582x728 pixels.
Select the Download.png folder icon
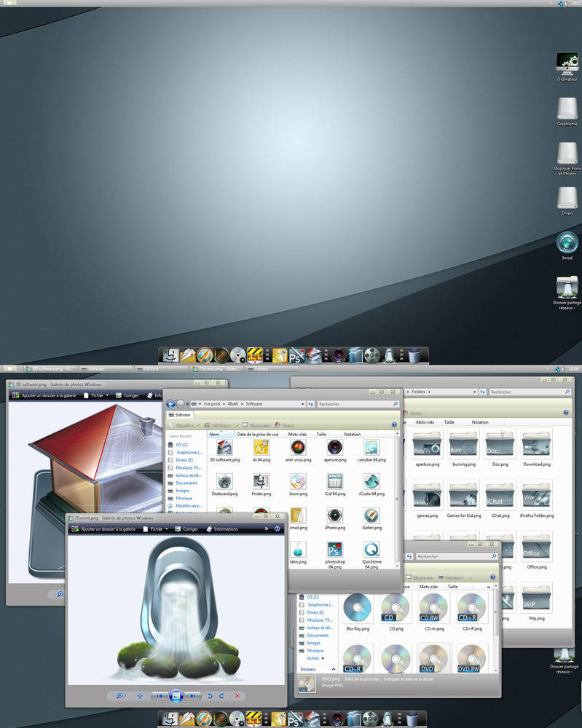(537, 444)
